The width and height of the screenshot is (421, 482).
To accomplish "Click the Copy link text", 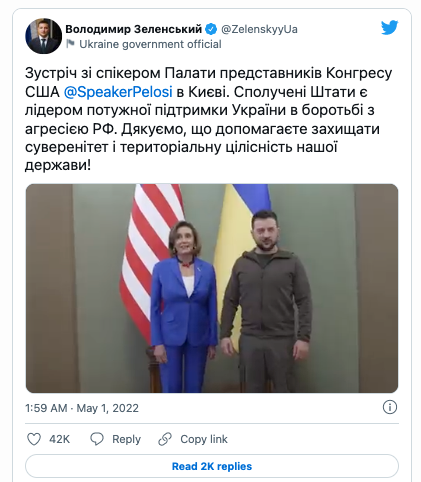I will (204, 439).
